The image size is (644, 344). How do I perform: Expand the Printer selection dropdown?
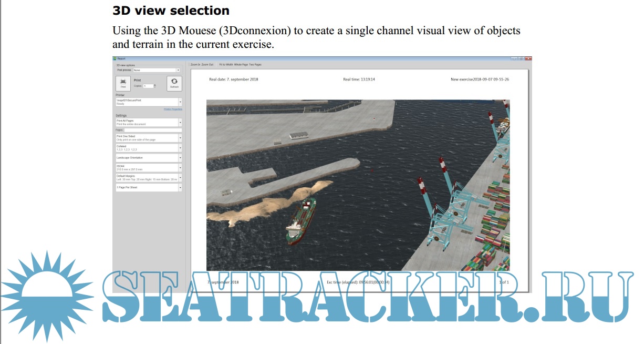(x=180, y=102)
